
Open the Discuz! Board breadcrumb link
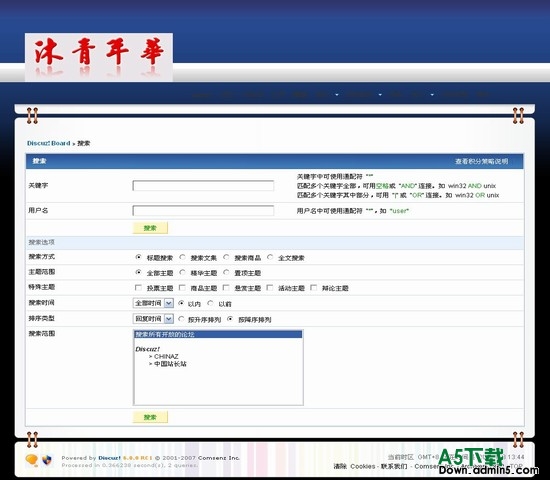(x=49, y=143)
